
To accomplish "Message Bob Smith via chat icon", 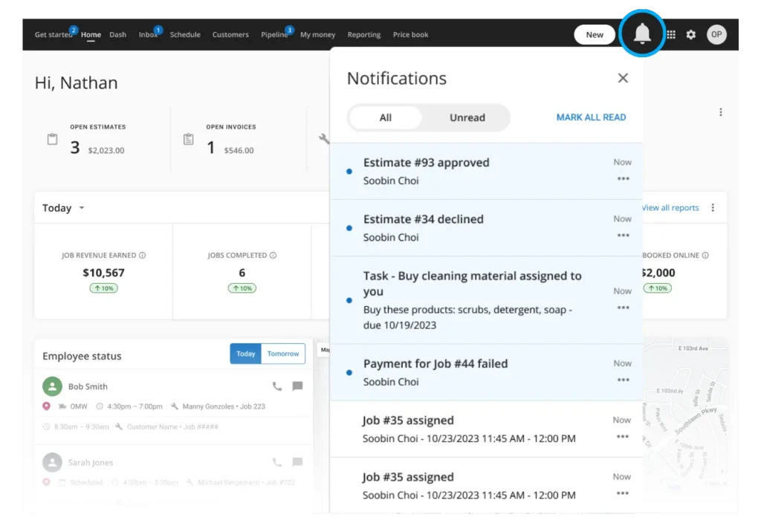I will pos(297,386).
